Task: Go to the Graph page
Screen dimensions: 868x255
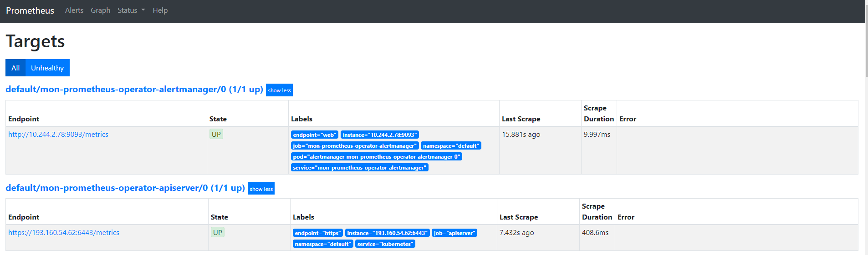Action: point(101,10)
